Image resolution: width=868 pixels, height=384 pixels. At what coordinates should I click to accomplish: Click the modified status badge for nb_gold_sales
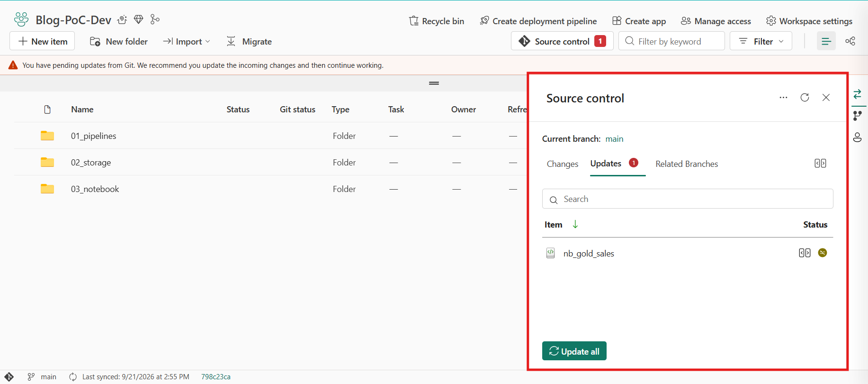823,253
